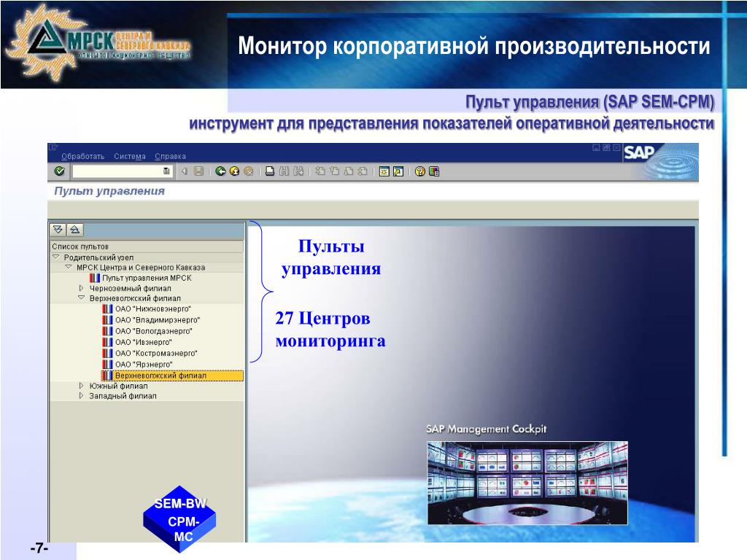Click the Западный филиал label
This screenshot has height=560, width=747.
[x=123, y=396]
